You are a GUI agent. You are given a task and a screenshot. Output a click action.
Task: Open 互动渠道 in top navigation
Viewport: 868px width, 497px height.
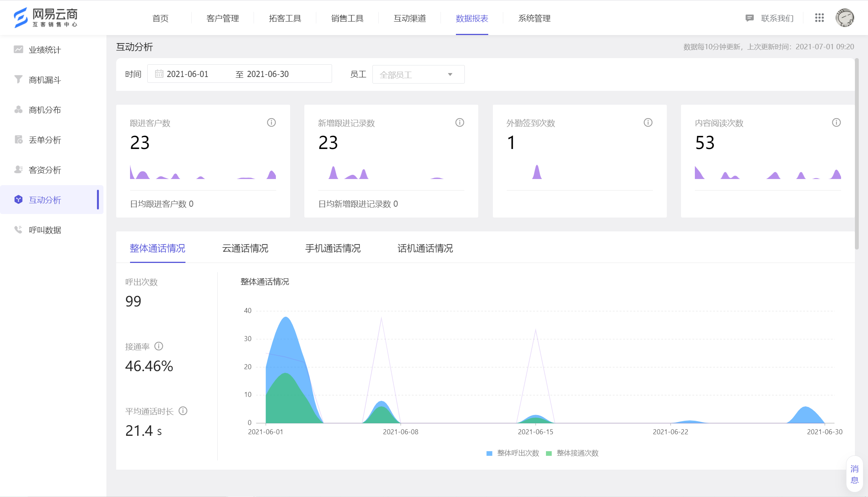[410, 18]
